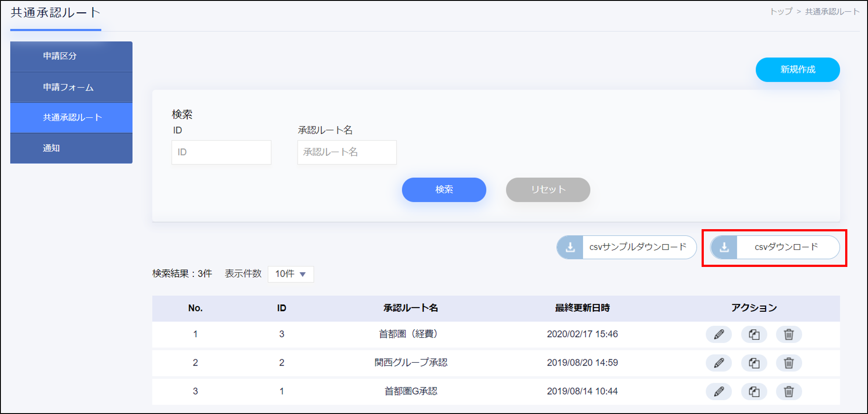Delete the 関西グループ承認 route
868x414 pixels.
click(x=789, y=363)
